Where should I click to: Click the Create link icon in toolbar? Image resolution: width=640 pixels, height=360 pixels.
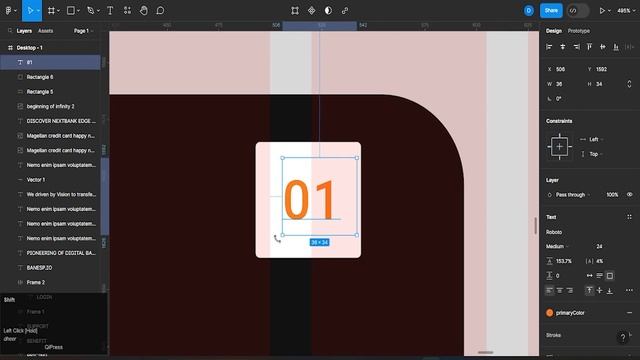point(345,11)
